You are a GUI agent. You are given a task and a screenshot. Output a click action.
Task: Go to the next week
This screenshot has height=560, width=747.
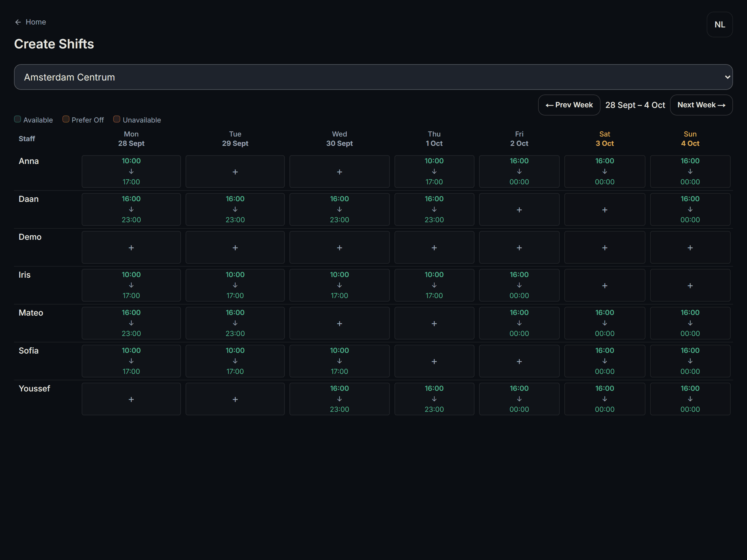pyautogui.click(x=701, y=105)
